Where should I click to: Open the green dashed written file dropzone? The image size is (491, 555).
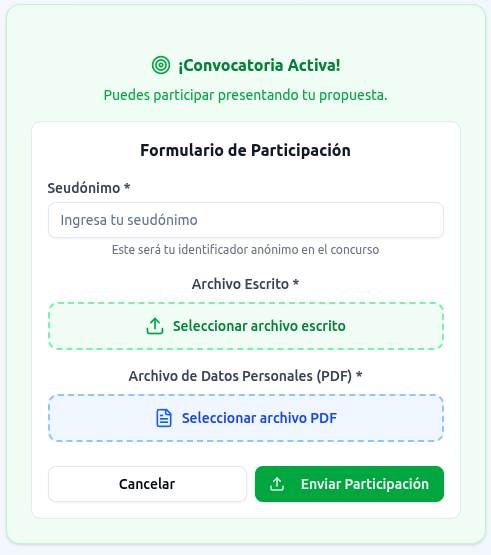246,326
